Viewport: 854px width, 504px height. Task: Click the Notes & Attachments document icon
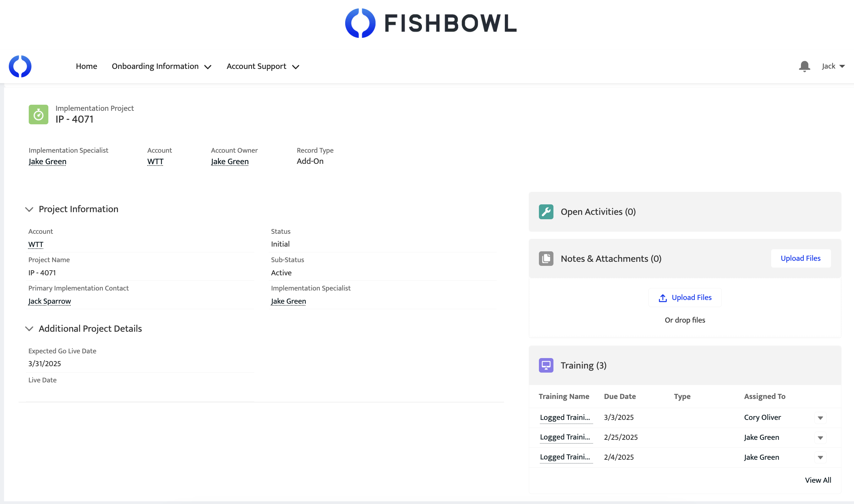(546, 258)
